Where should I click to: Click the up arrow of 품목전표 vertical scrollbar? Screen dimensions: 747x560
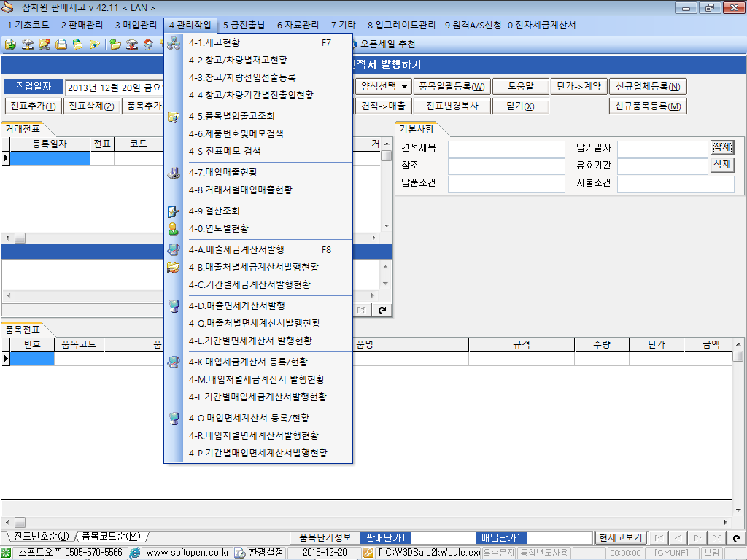tap(738, 357)
